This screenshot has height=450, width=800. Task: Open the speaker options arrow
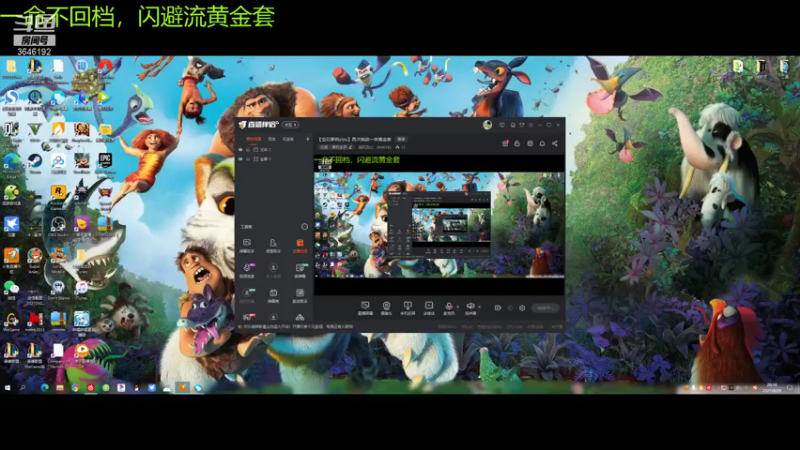(x=479, y=307)
